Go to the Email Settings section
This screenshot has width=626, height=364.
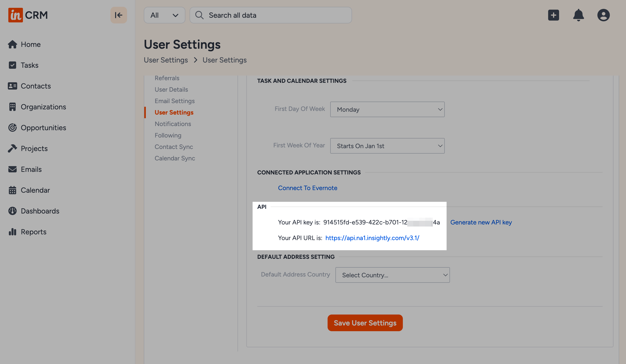click(174, 101)
